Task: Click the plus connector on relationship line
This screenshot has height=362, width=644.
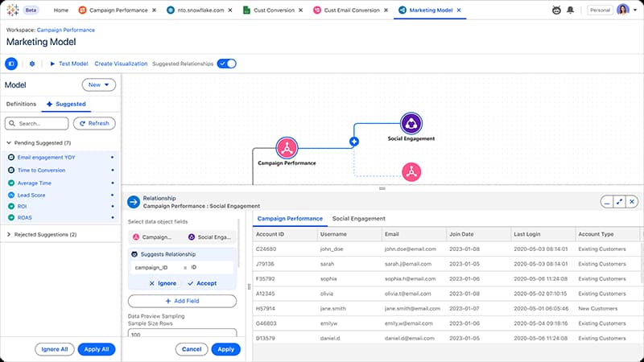Action: pos(353,141)
